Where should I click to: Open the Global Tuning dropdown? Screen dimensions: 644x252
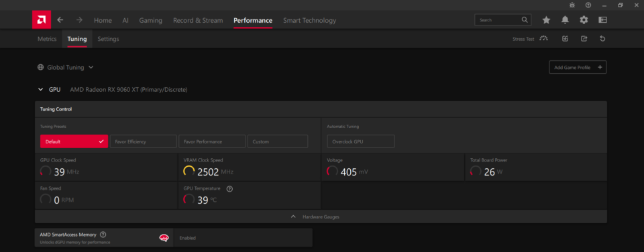click(x=66, y=67)
